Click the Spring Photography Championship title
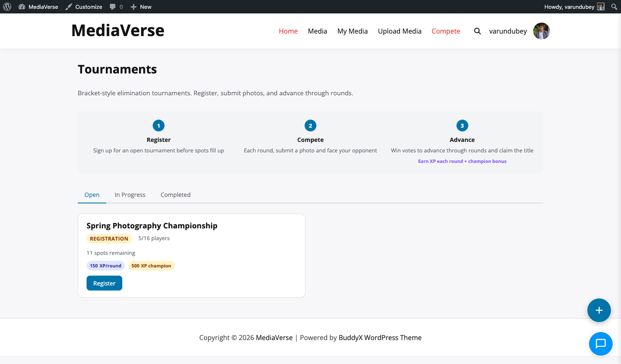 [x=152, y=226]
